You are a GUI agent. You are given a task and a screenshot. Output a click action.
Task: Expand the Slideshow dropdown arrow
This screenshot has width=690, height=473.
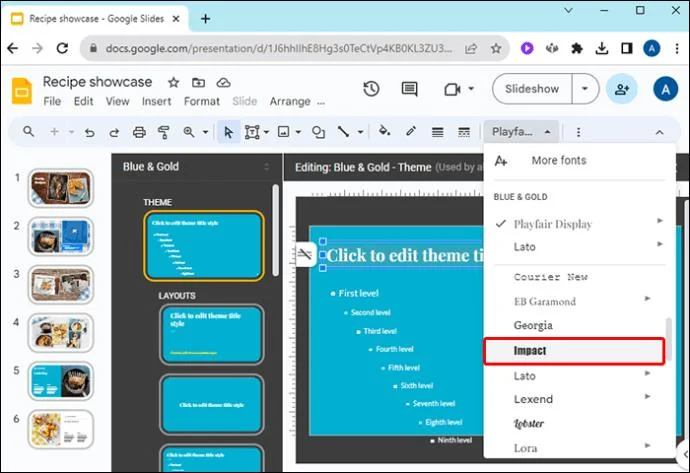pyautogui.click(x=585, y=89)
